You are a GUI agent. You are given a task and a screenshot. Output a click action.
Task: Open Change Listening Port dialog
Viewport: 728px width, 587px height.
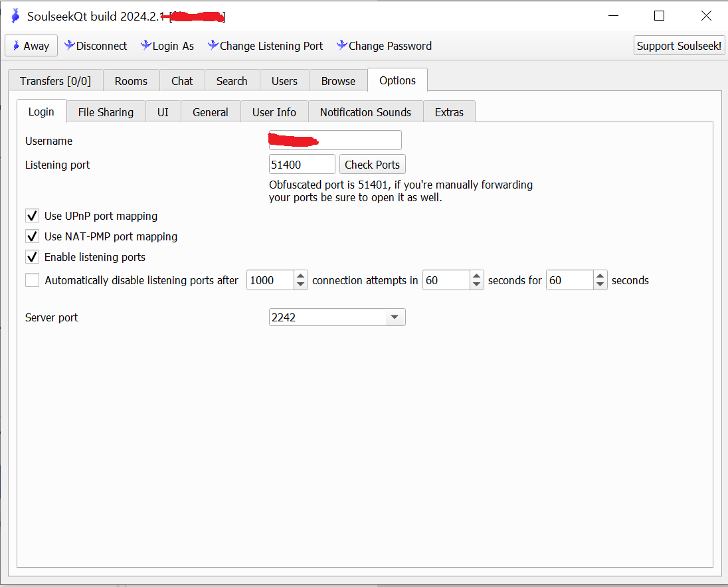[266, 46]
